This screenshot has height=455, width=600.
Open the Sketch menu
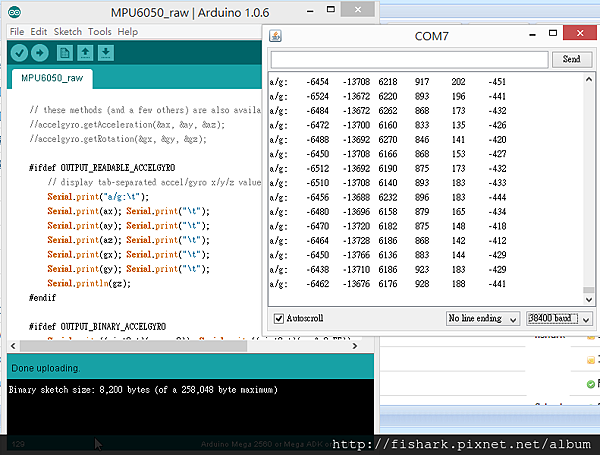click(x=67, y=31)
